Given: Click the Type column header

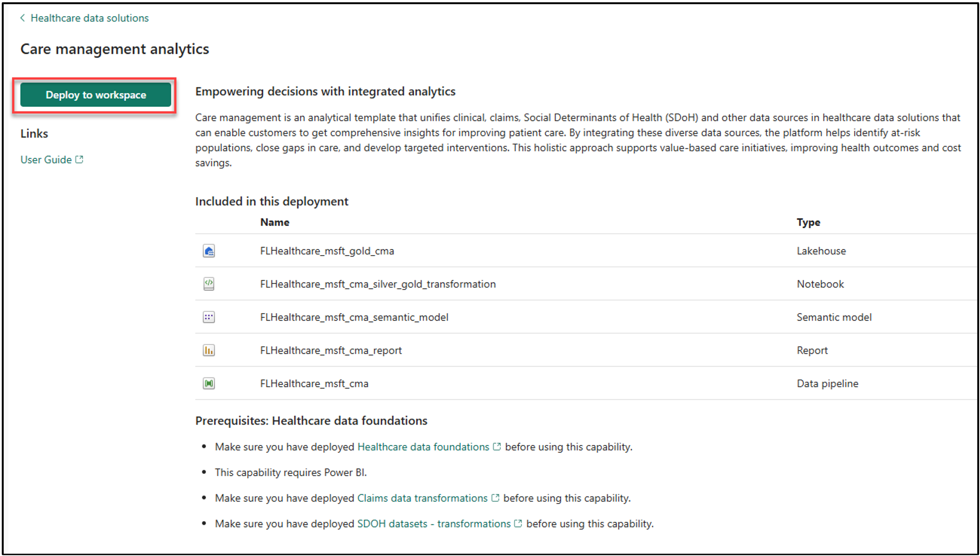Looking at the screenshot, I should click(808, 222).
